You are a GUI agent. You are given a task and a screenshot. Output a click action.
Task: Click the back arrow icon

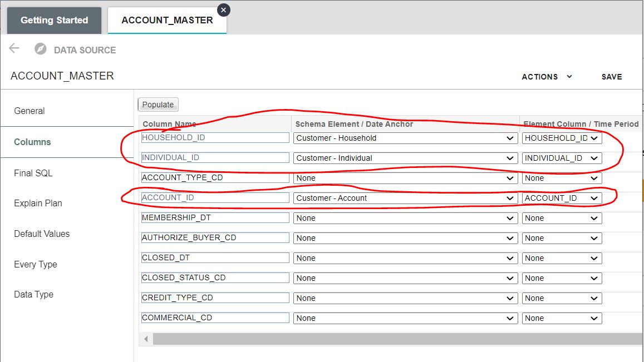tap(14, 48)
